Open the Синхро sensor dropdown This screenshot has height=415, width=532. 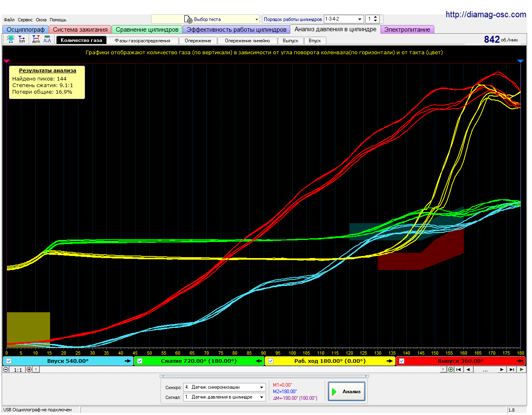tap(261, 387)
